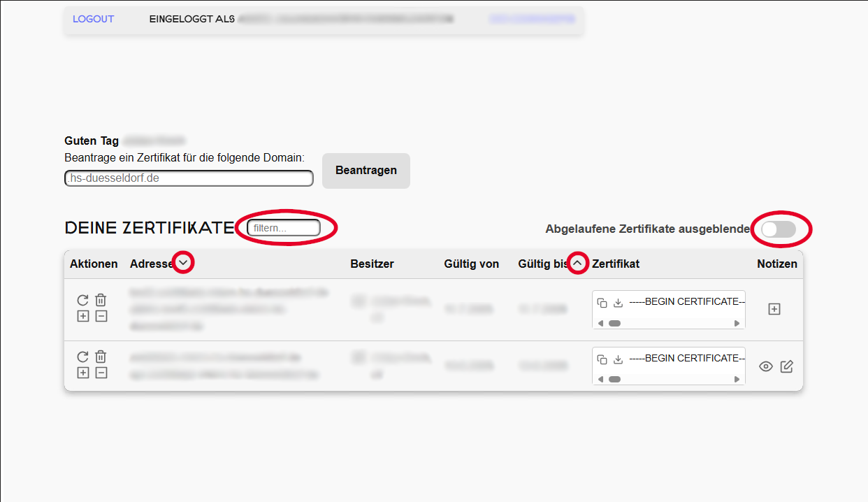Click the minus-box icon in first row actions

(101, 316)
